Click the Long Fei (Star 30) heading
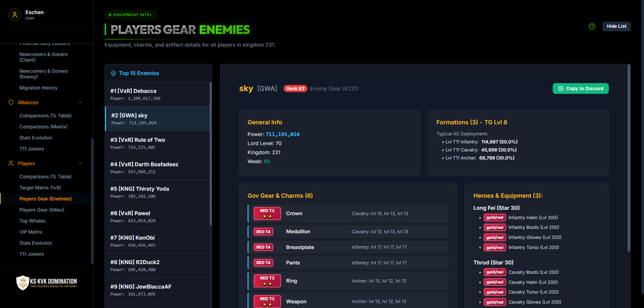The width and height of the screenshot is (644, 308). [496, 208]
